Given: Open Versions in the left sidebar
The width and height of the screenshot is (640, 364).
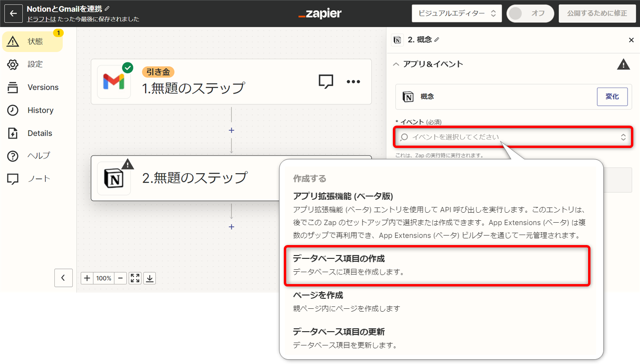Looking at the screenshot, I should (x=43, y=87).
